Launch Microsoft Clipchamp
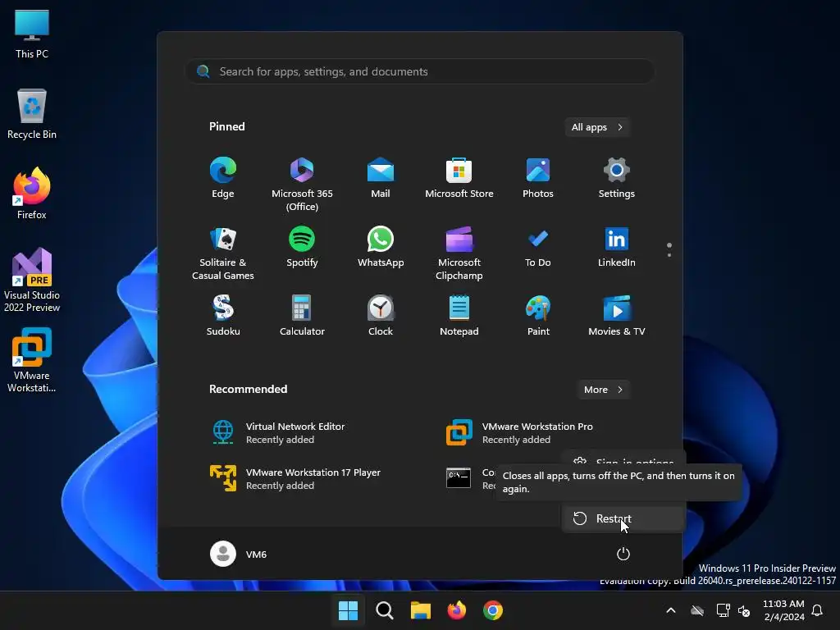Image resolution: width=840 pixels, height=630 pixels. [459, 253]
